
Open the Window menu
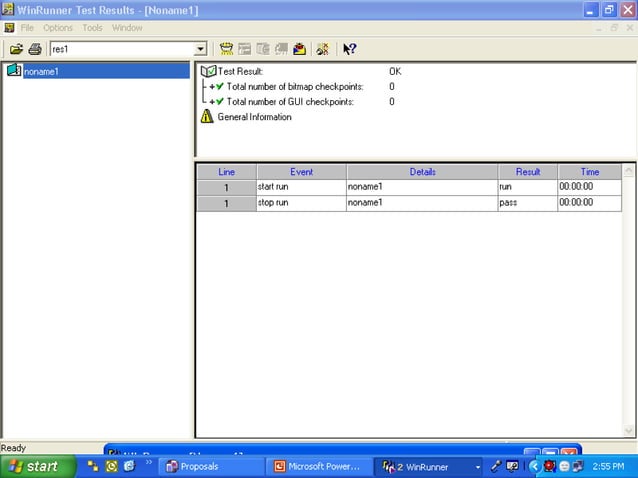pos(127,28)
